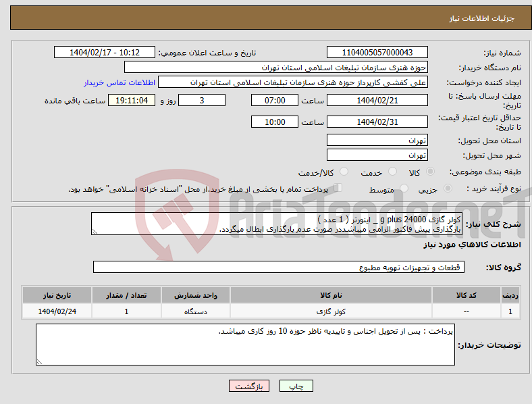
Task: Click the اطلاعات کالاهای مورد نیاز heading
Action: pyautogui.click(x=472, y=245)
